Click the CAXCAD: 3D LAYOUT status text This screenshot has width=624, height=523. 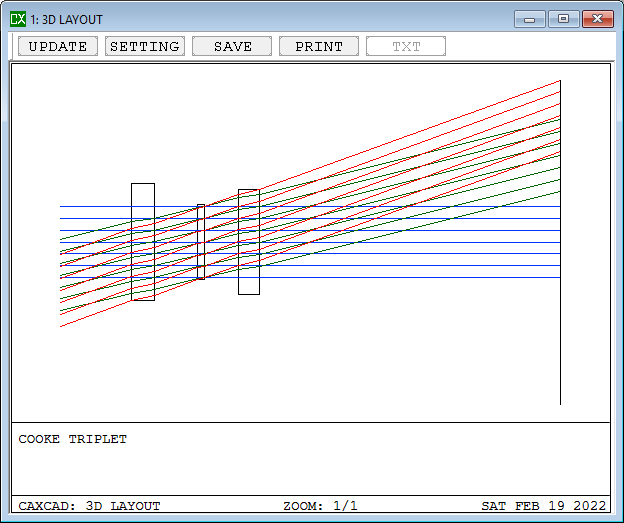pos(90,506)
